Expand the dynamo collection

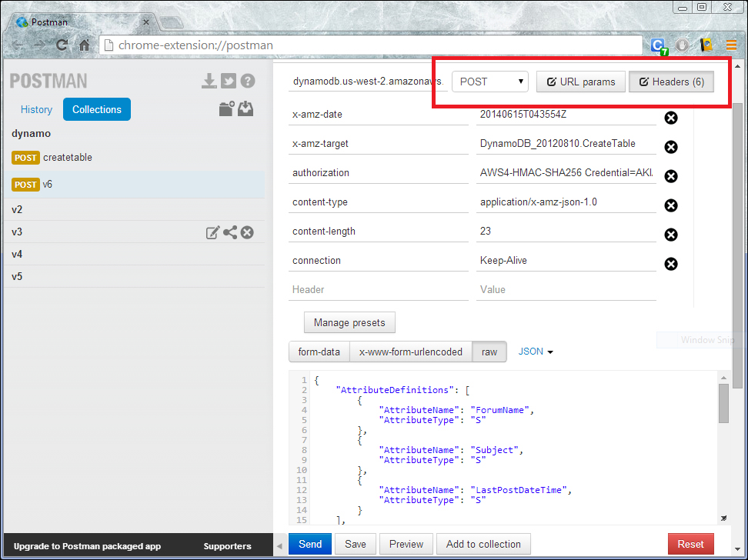(x=31, y=134)
